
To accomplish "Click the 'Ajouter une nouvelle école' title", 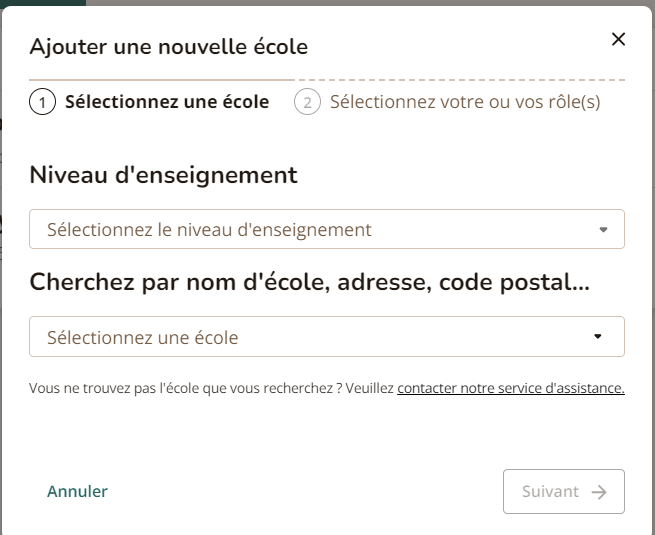I will coord(169,46).
